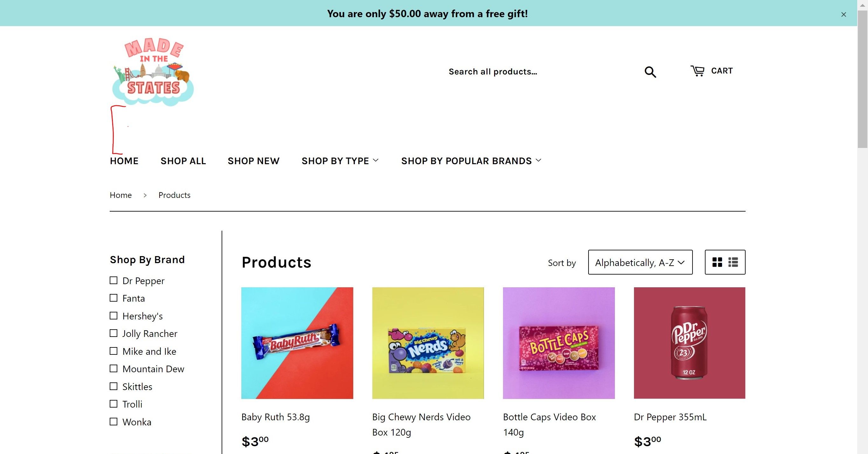Go to Shop All in navigation
868x454 pixels.
[x=183, y=161]
